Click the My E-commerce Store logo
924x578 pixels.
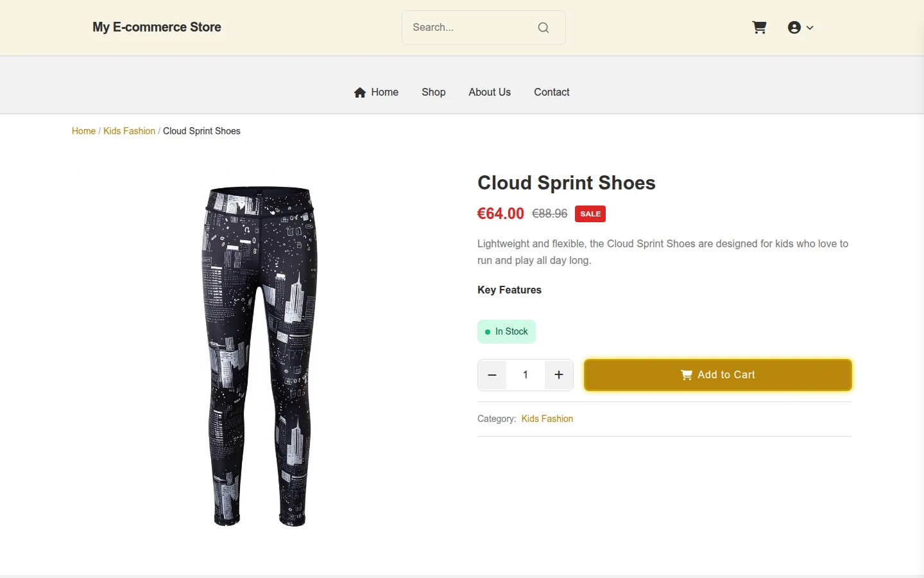[157, 27]
